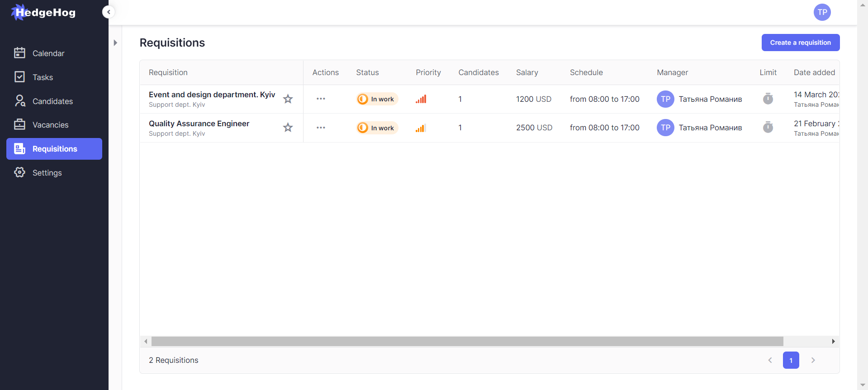868x390 pixels.
Task: Select the Requisitions menu item
Action: [54, 149]
